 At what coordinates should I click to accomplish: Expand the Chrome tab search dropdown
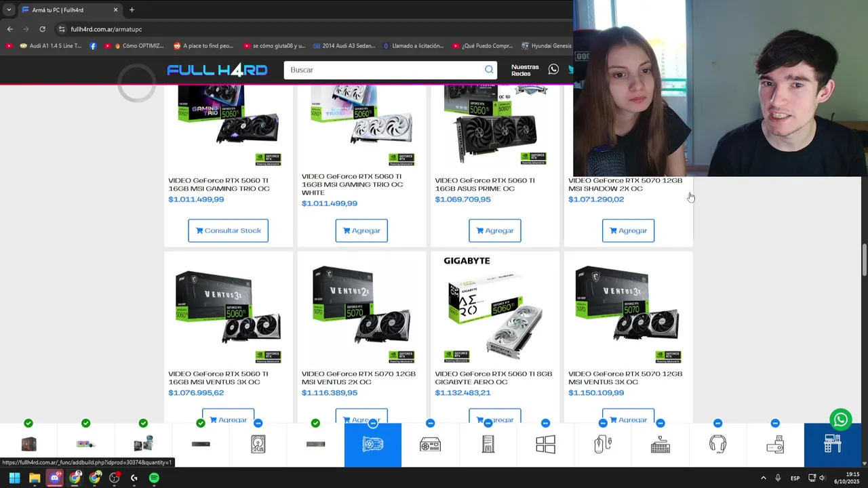coord(9,10)
